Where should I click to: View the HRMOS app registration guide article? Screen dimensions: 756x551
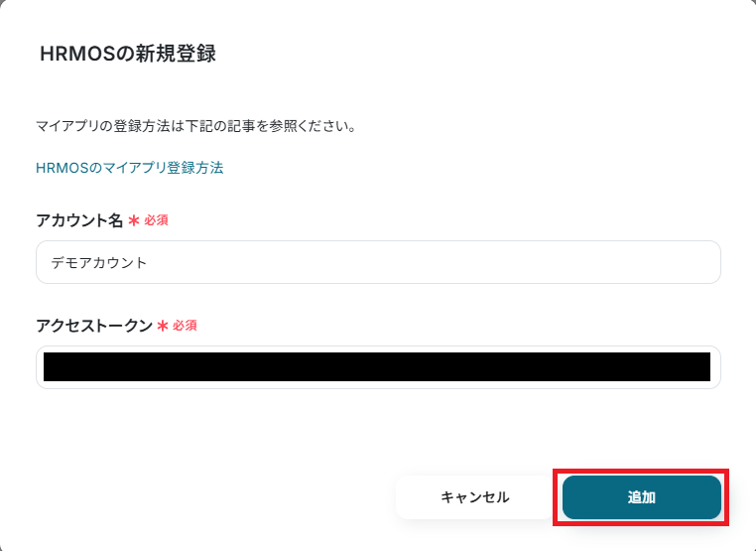click(x=130, y=168)
